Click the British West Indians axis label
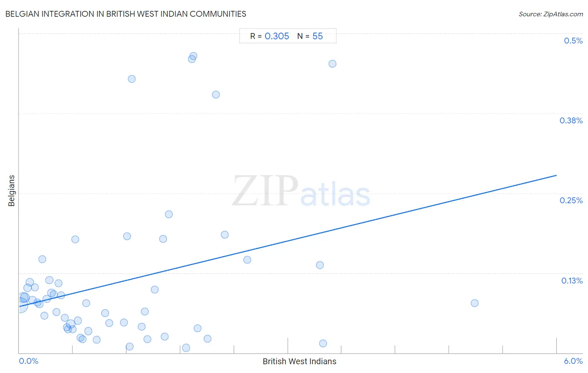This screenshot has height=373, width=588. click(x=299, y=361)
